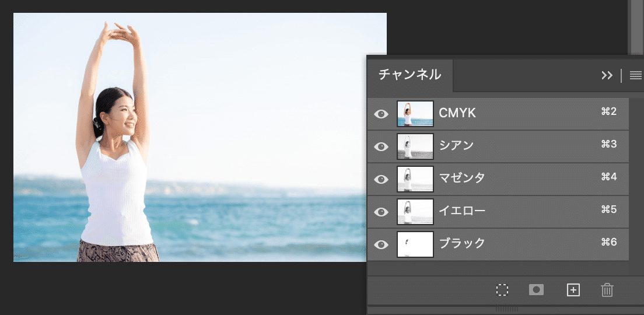
Task: Delete current channel with the trash icon
Action: coord(607,290)
